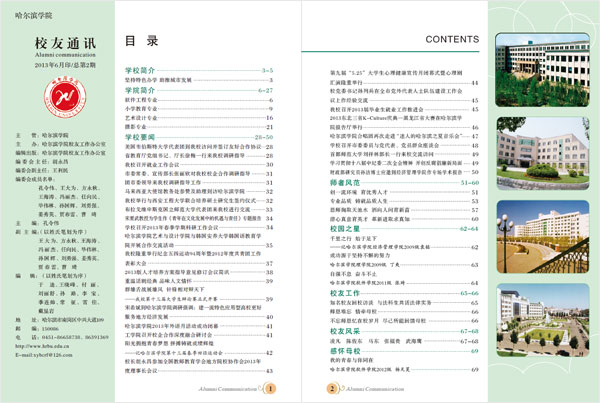Jump to the 校园之星 section heading
The image size is (600, 403).
tap(345, 229)
